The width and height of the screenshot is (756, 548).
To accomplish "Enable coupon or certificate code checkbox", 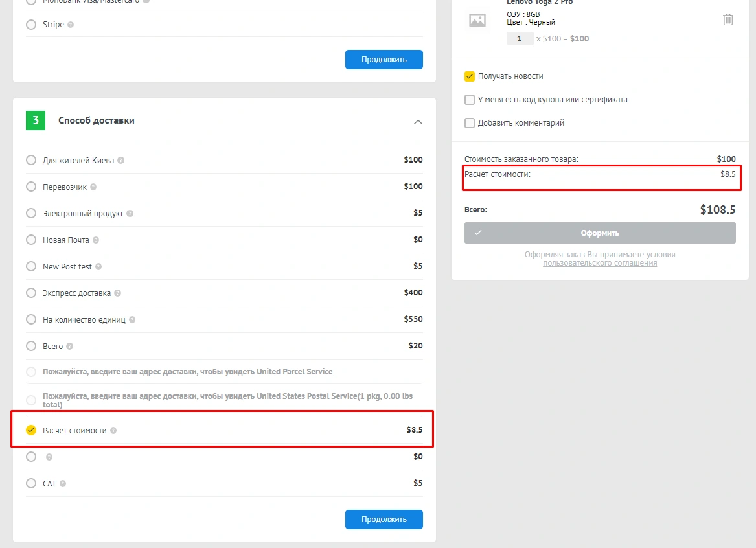I will click(470, 100).
